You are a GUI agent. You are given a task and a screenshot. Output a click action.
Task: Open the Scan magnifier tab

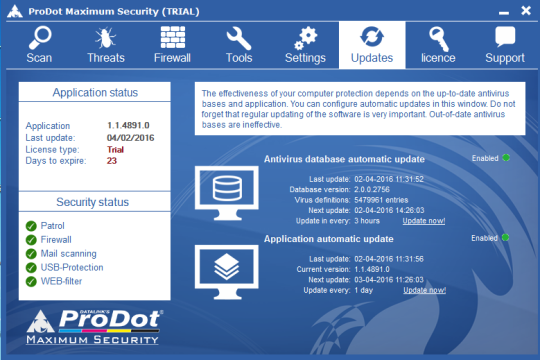[x=39, y=45]
